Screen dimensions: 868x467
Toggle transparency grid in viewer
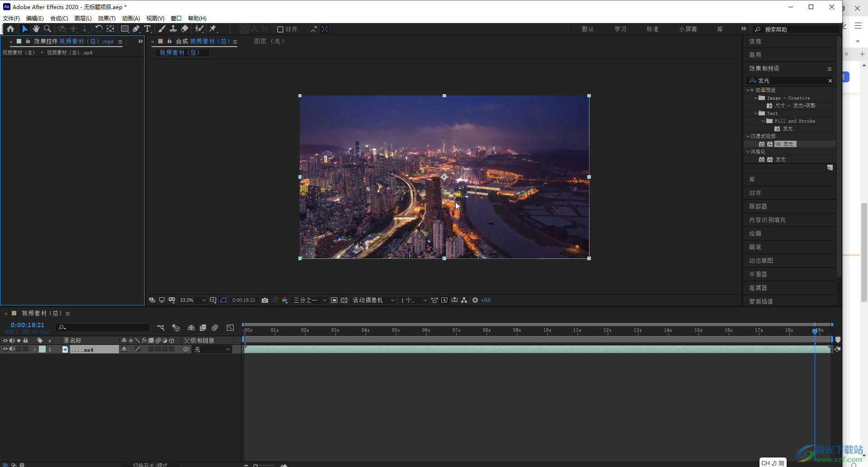click(x=344, y=300)
